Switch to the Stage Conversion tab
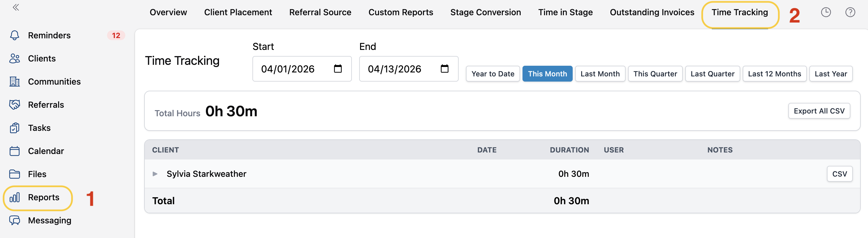The height and width of the screenshot is (238, 868). (x=485, y=12)
